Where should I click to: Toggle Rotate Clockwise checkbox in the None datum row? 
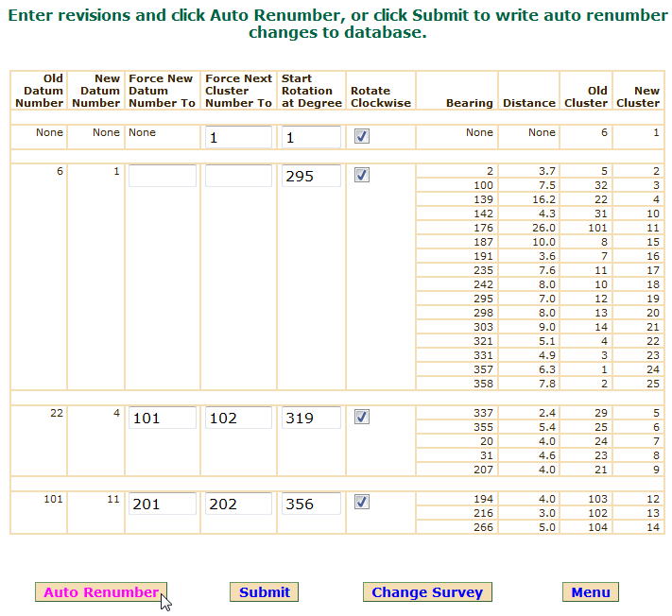tap(361, 136)
